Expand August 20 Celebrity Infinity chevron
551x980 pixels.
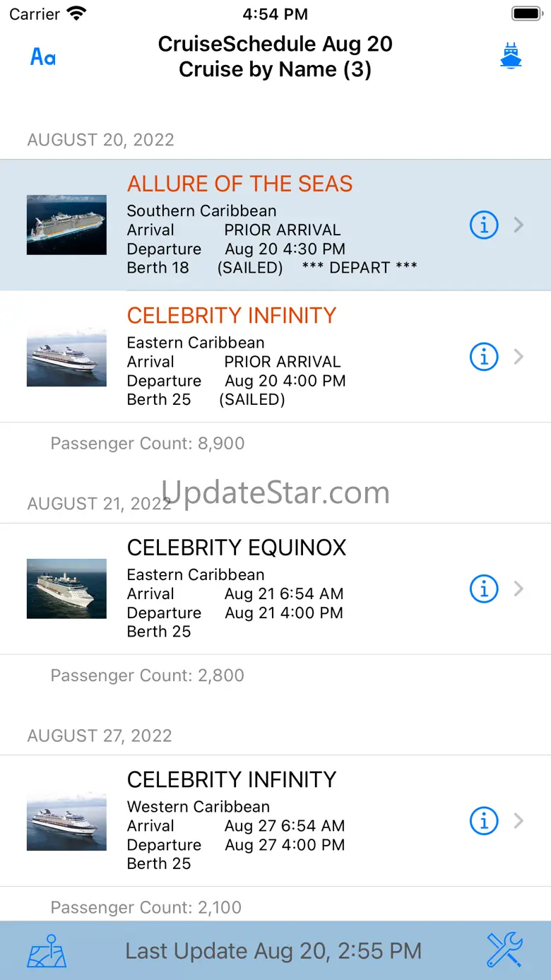click(x=519, y=357)
